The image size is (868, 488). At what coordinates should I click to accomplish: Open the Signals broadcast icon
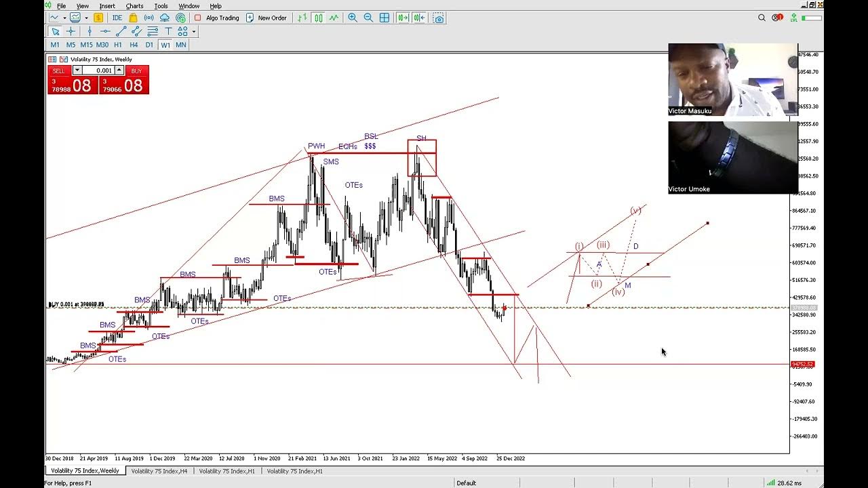coord(149,18)
